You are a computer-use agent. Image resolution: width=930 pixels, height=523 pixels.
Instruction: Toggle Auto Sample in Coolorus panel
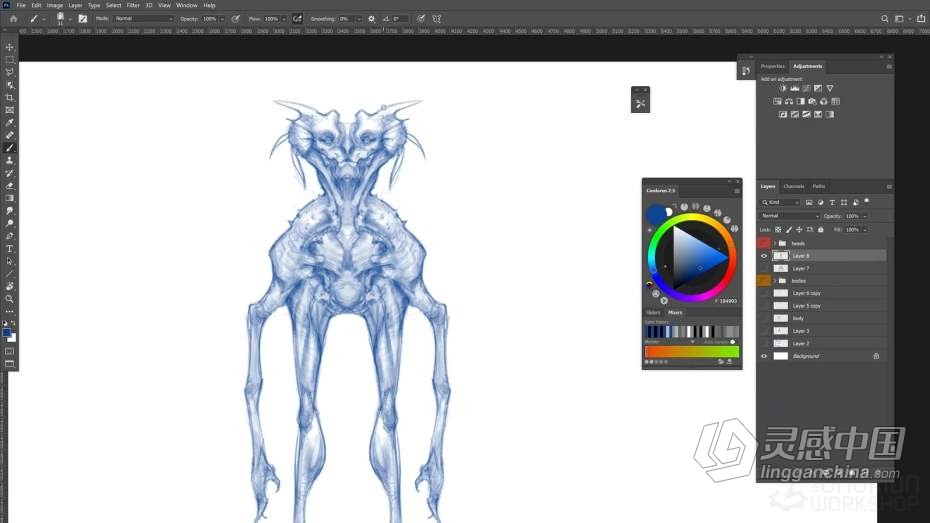[732, 342]
